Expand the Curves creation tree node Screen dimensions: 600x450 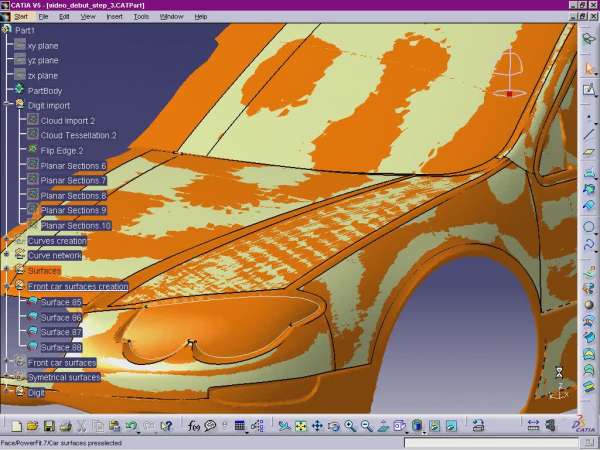pyautogui.click(x=7, y=241)
